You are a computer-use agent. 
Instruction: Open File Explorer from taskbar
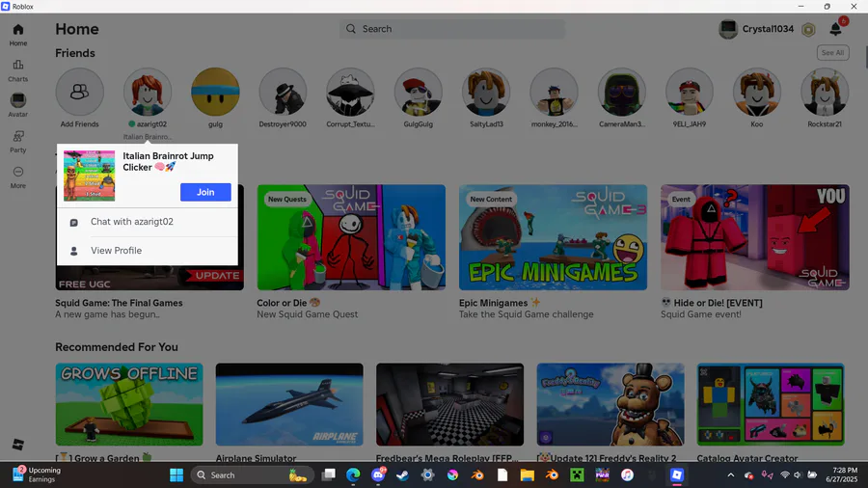coord(527,474)
